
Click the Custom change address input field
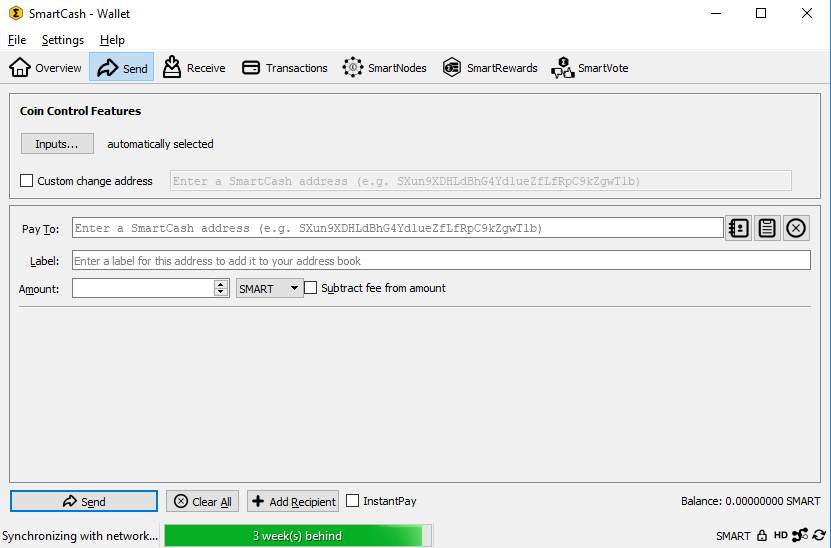(481, 181)
